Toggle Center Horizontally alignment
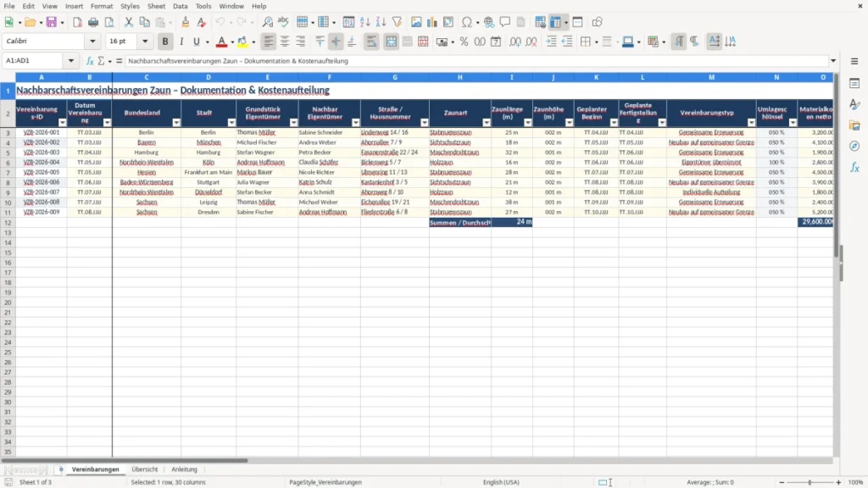The image size is (868, 488). [285, 42]
